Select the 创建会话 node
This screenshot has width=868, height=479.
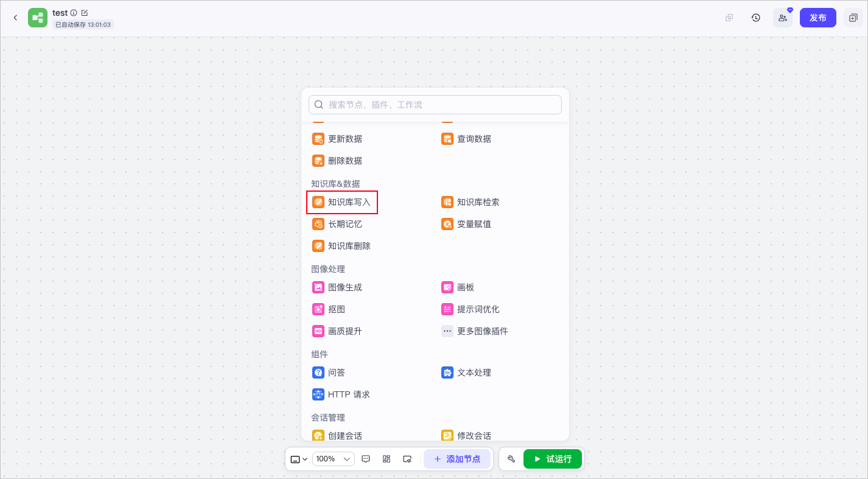click(x=338, y=435)
